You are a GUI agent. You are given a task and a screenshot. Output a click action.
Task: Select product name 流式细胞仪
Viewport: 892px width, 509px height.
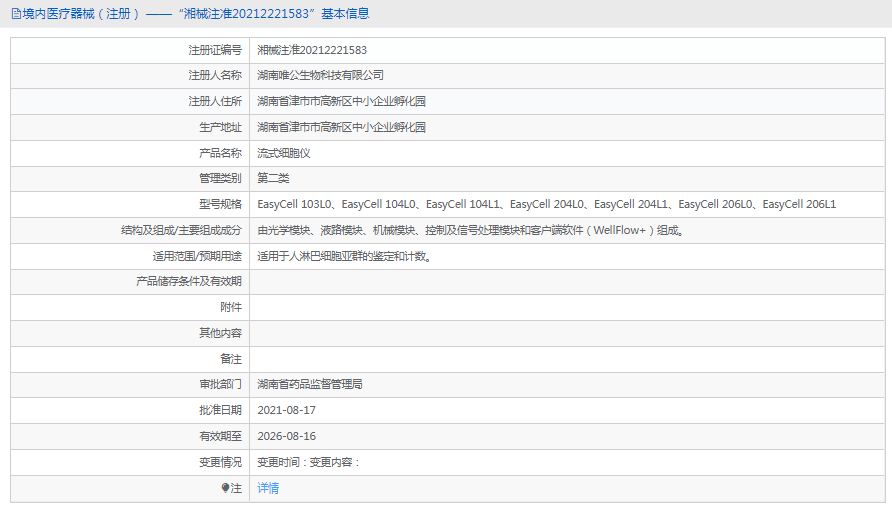(283, 153)
